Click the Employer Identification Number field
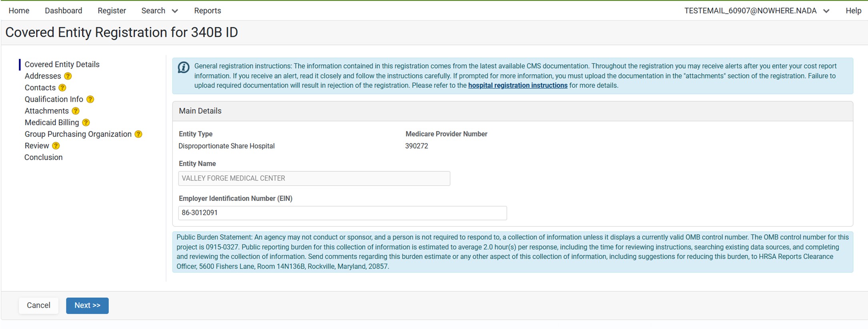 coord(342,213)
